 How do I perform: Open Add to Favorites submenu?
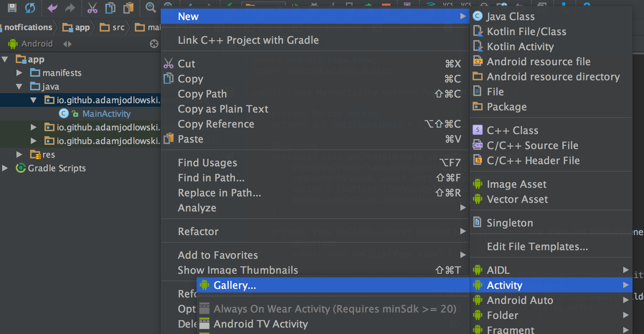point(315,255)
